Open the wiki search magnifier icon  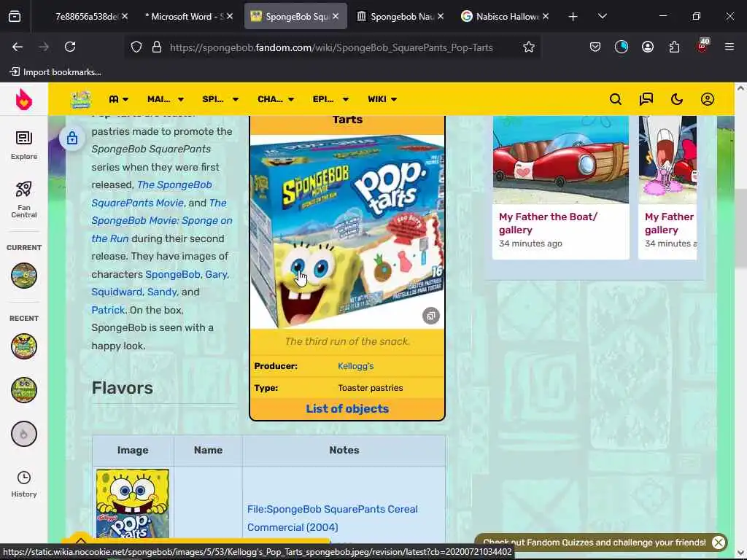pyautogui.click(x=616, y=99)
